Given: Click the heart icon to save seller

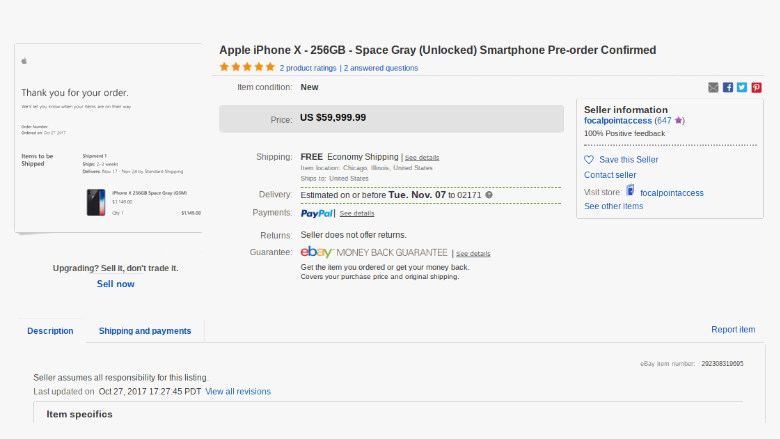Looking at the screenshot, I should 589,160.
